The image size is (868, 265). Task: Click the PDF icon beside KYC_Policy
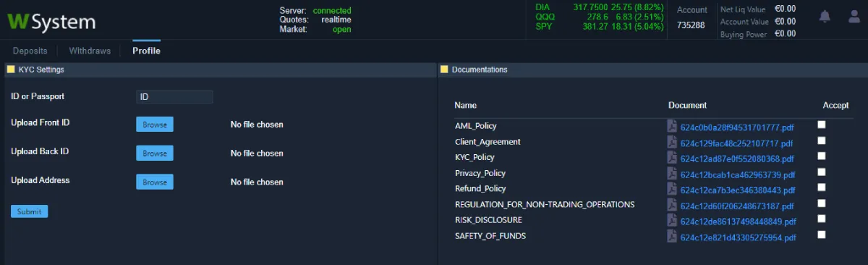(672, 157)
